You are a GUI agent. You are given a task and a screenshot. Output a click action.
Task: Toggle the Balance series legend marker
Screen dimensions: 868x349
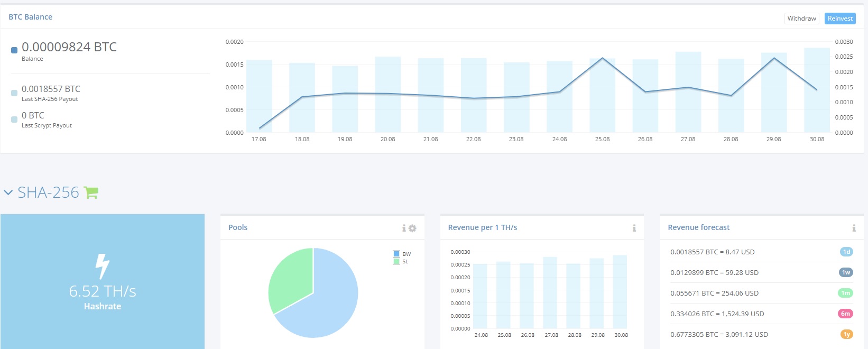14,50
